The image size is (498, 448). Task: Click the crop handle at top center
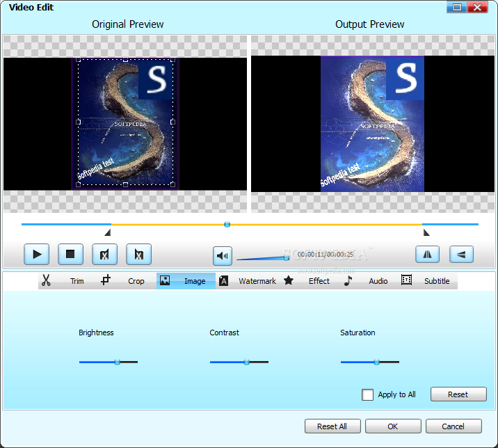(125, 59)
